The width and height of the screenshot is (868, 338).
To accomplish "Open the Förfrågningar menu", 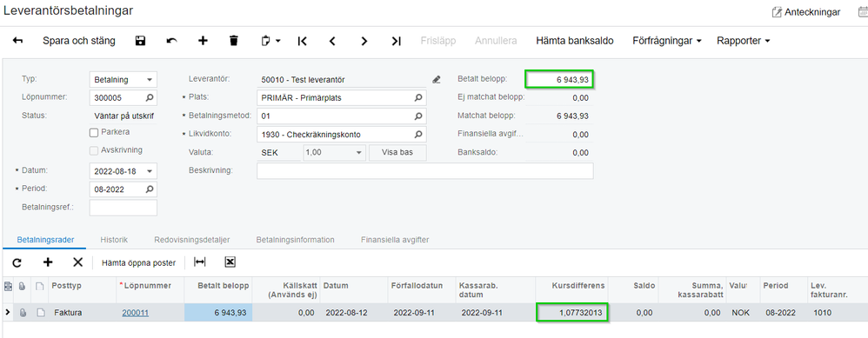I will click(667, 41).
